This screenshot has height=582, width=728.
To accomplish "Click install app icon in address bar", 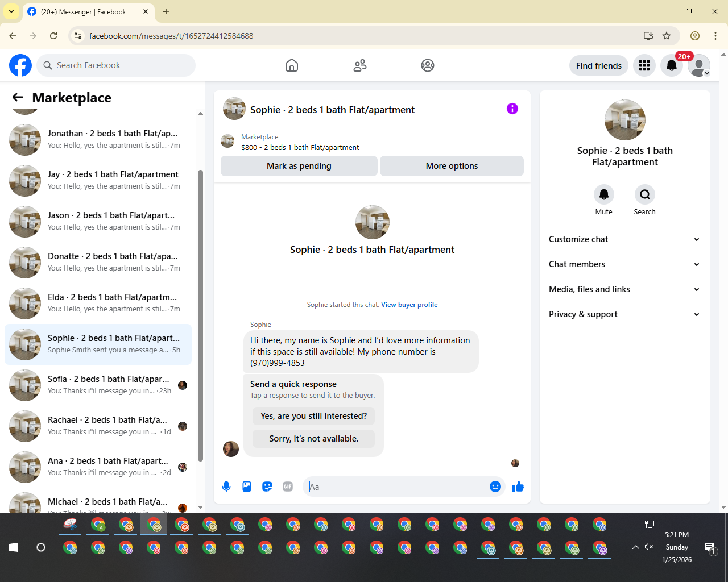I will (648, 36).
